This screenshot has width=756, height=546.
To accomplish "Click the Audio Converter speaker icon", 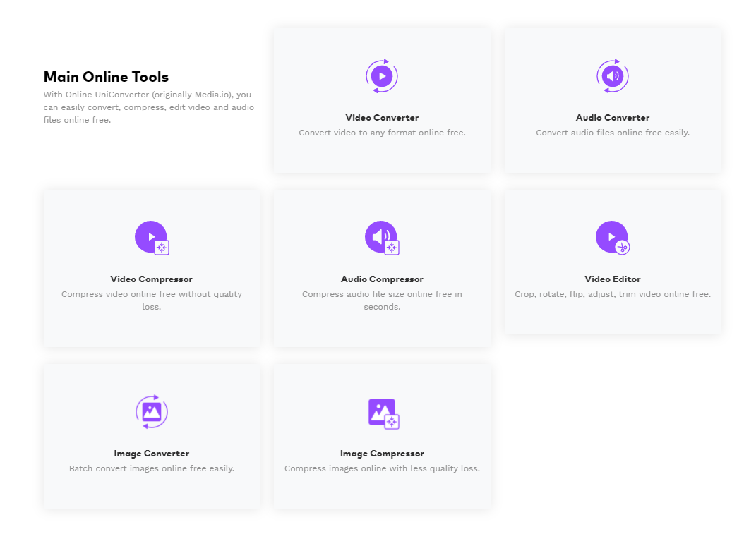I will coord(612,76).
